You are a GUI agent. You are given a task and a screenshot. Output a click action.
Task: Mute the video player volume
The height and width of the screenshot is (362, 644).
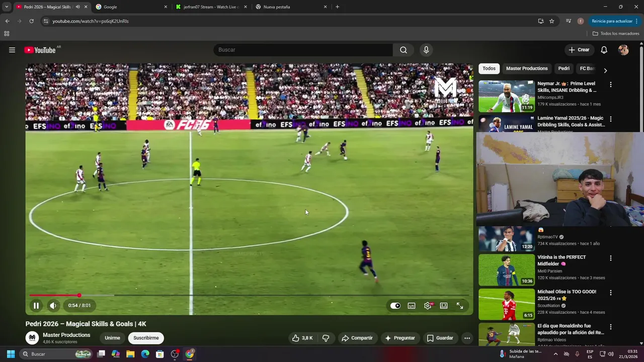pyautogui.click(x=53, y=305)
